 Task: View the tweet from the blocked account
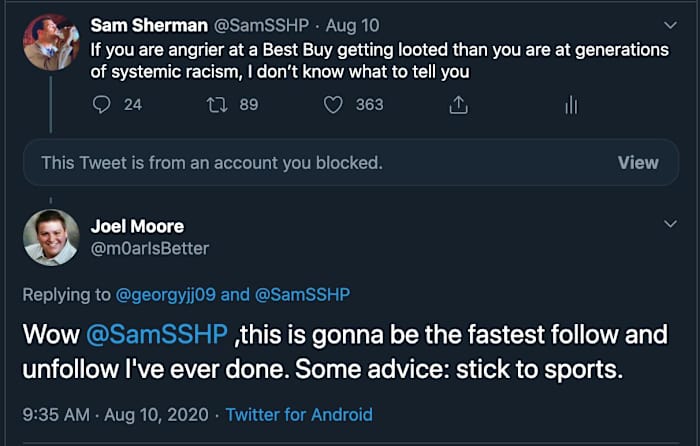click(x=637, y=162)
